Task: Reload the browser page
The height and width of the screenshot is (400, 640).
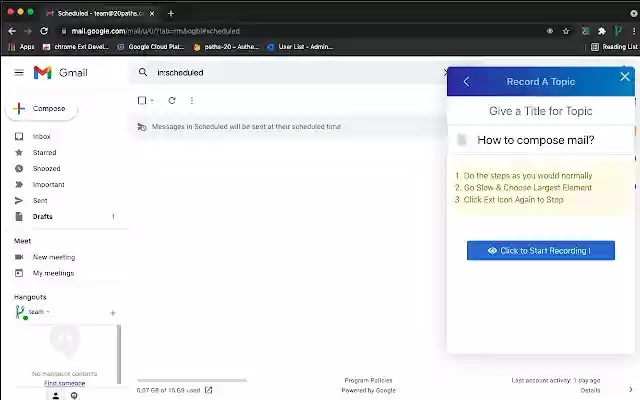Action: point(44,31)
